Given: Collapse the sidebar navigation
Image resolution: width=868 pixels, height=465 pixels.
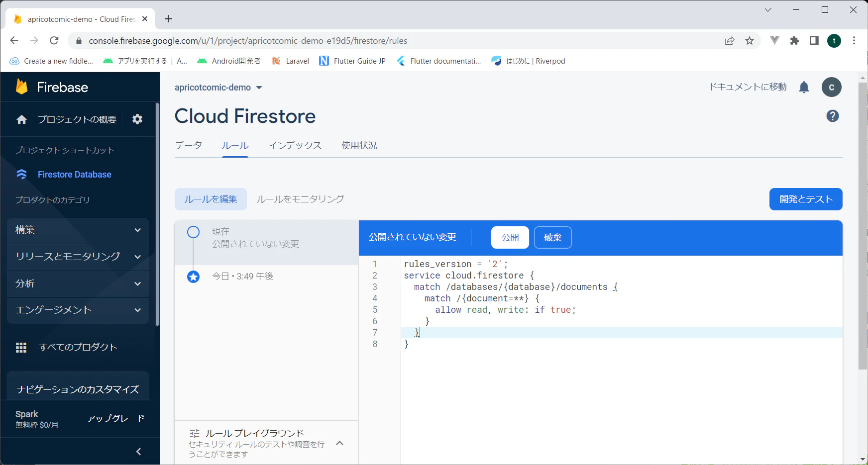Looking at the screenshot, I should click(139, 452).
